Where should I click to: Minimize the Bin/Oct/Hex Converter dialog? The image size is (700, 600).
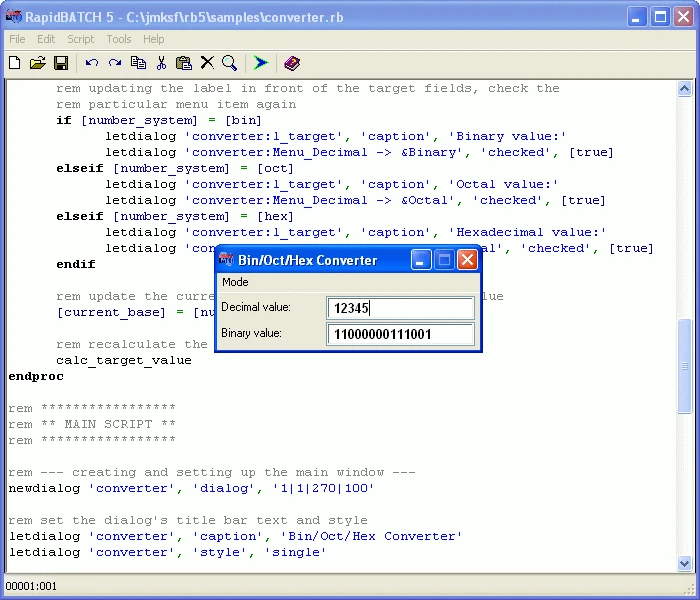(421, 260)
